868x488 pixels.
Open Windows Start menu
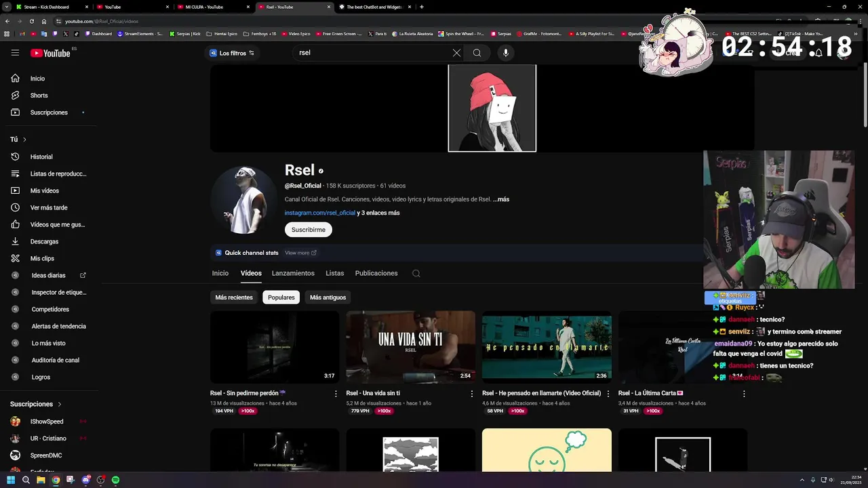(x=11, y=480)
